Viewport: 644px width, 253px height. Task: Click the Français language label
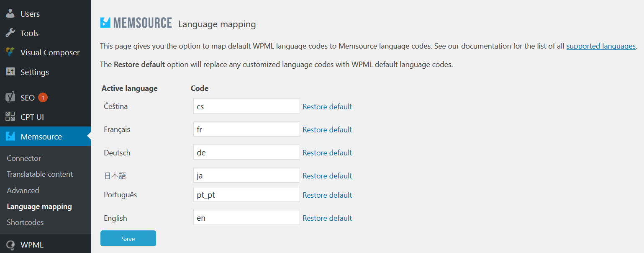click(117, 129)
